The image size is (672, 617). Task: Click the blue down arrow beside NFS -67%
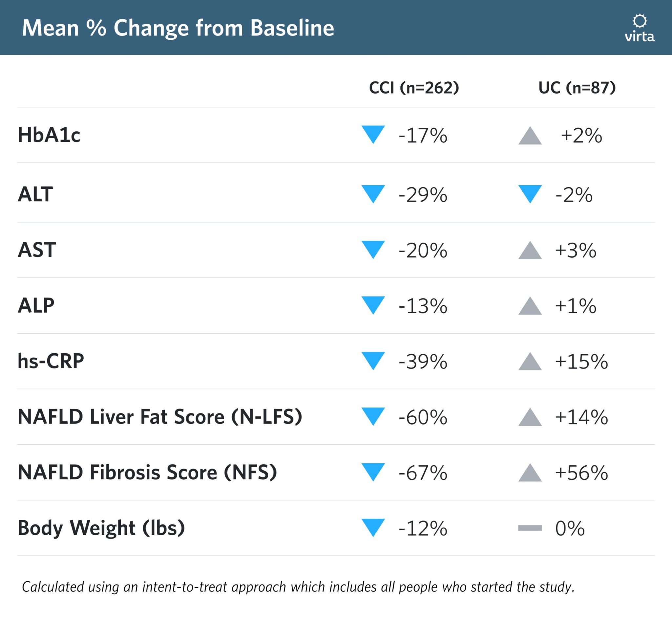tap(373, 471)
